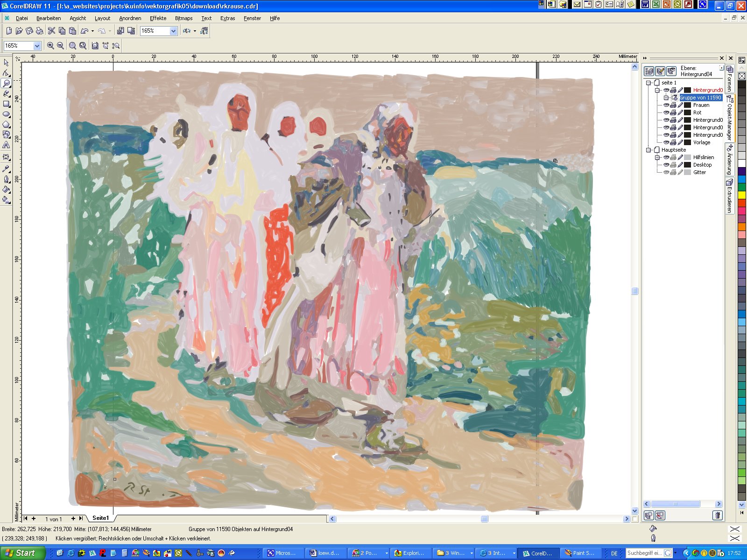The image size is (747, 560).
Task: Switch to Paint S... taskbar window
Action: pyautogui.click(x=579, y=553)
